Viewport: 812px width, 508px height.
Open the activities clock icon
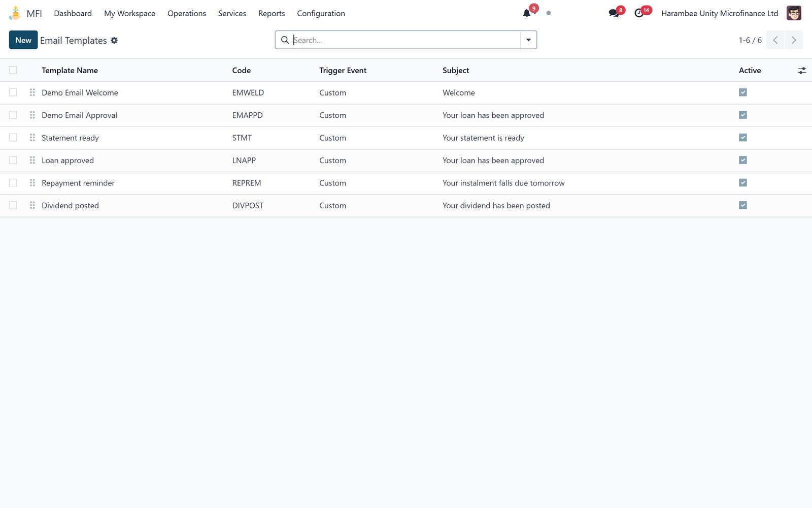click(639, 13)
